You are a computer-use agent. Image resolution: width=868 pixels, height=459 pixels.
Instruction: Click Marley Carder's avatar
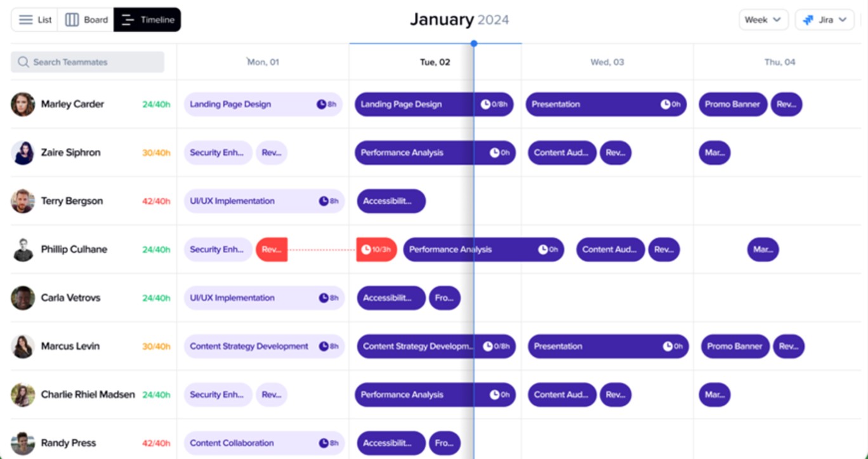[23, 104]
